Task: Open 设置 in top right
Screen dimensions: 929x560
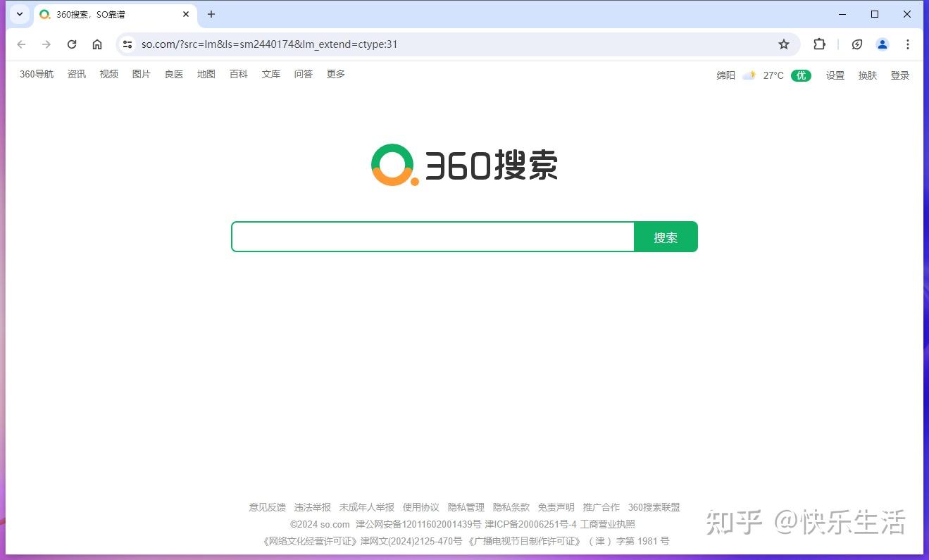Action: 835,75
